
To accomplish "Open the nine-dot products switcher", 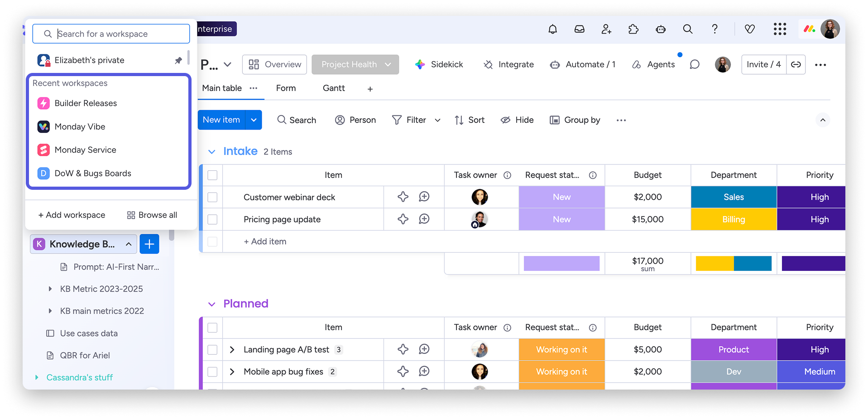I will (780, 29).
